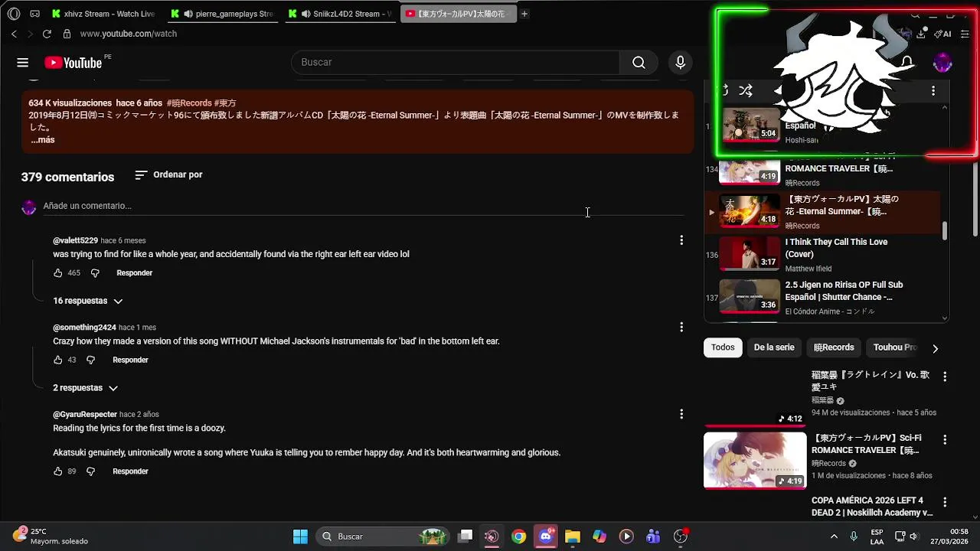Viewport: 980px width, 551px height.
Task: Open the playlist three-dot options menu
Action: [933, 91]
